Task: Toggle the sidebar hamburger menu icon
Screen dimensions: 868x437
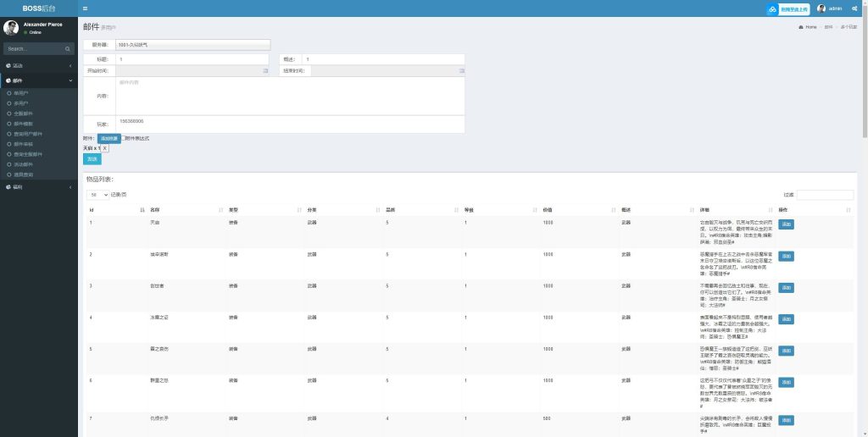Action: point(85,8)
